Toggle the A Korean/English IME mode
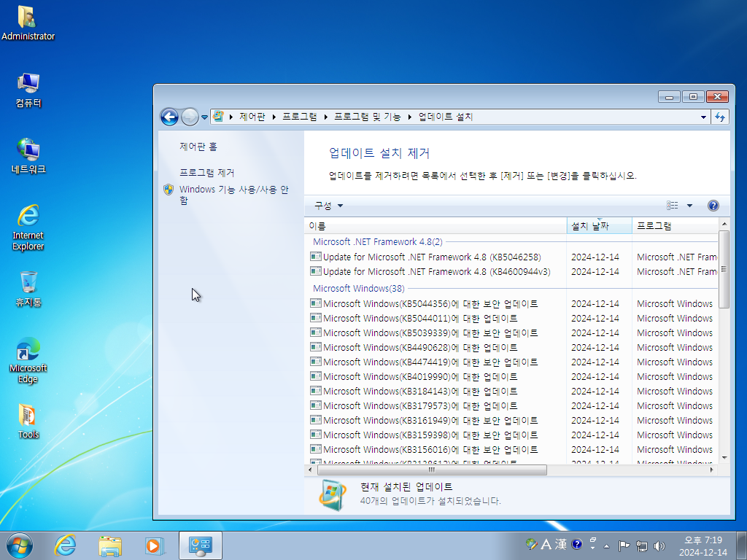This screenshot has height=560, width=747. (x=546, y=544)
